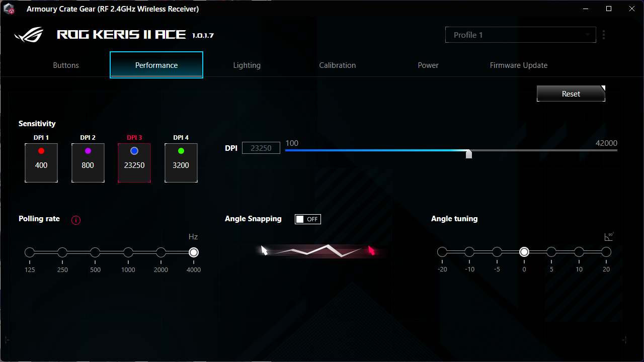Click the blue color dot in DPI 3
644x362 pixels.
pos(134,151)
